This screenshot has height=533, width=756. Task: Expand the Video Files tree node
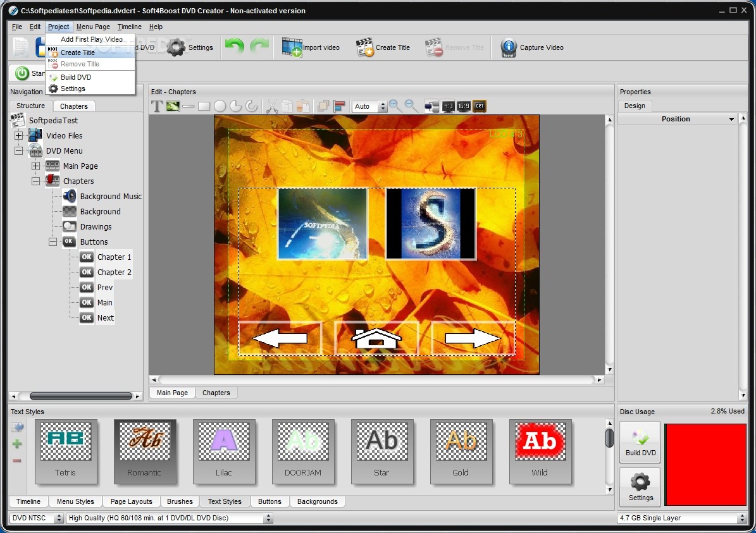click(18, 135)
